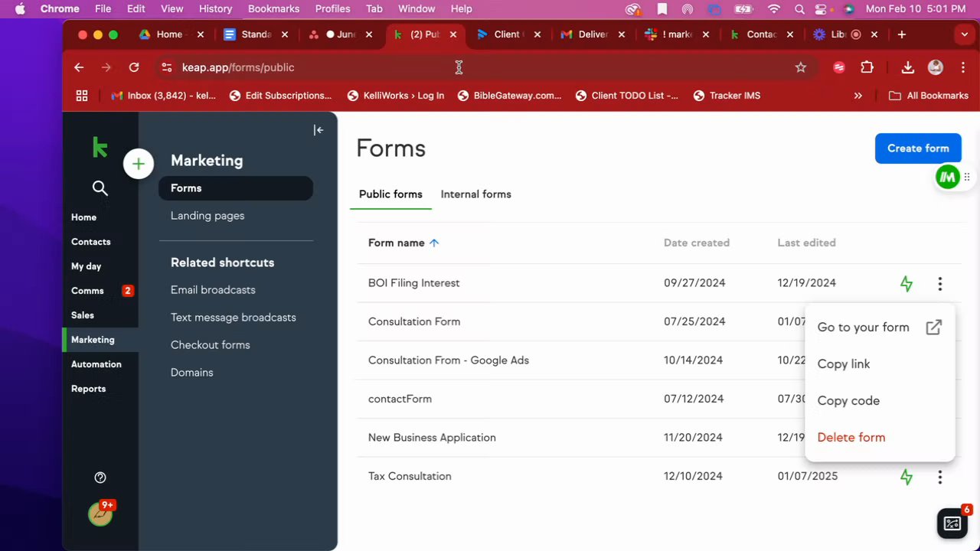980x551 pixels.
Task: Go to Sales in the sidebar
Action: coord(83,315)
